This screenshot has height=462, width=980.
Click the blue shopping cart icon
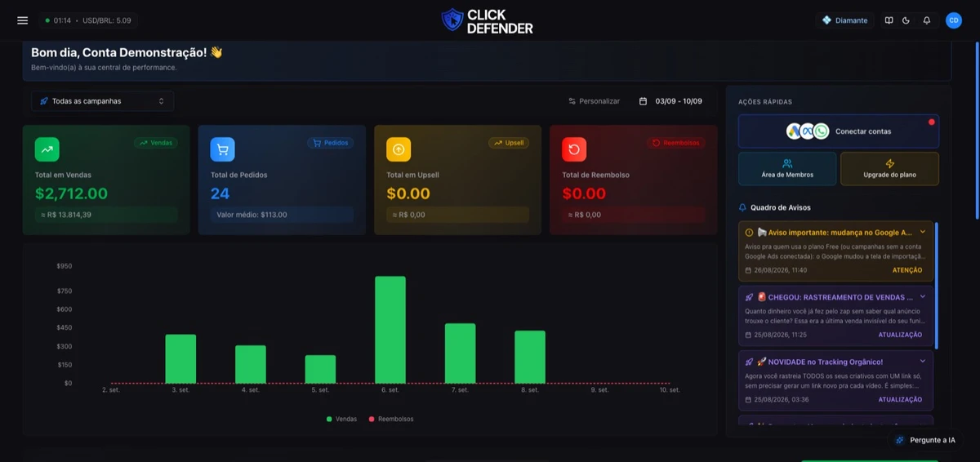pos(222,149)
